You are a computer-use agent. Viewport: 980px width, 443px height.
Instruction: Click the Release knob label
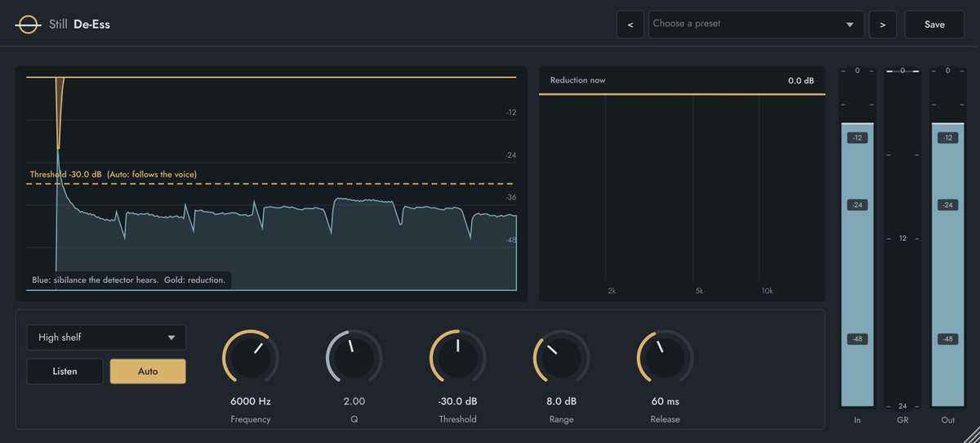point(665,419)
